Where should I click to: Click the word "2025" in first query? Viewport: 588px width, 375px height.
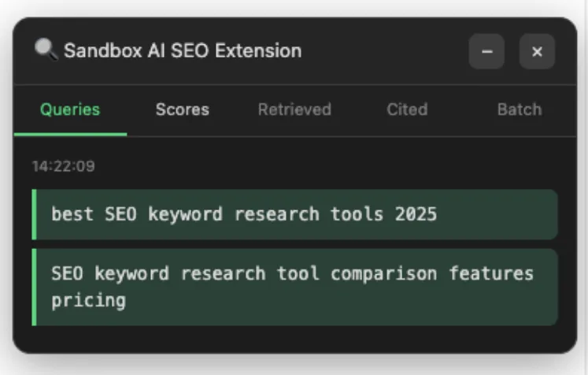point(416,214)
